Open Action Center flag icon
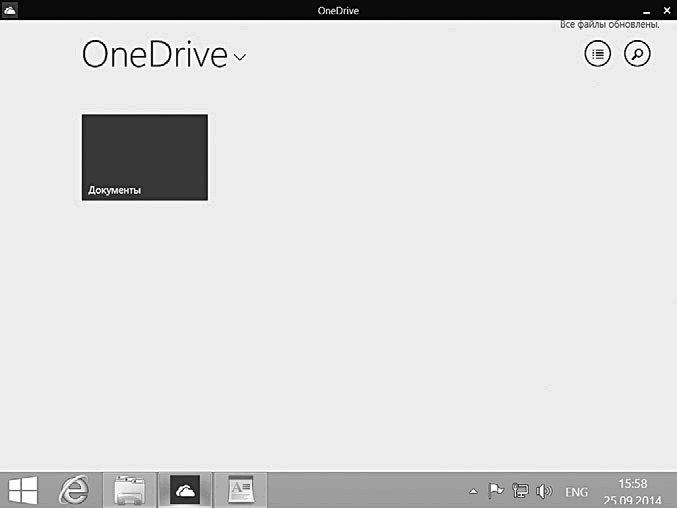 (x=496, y=491)
